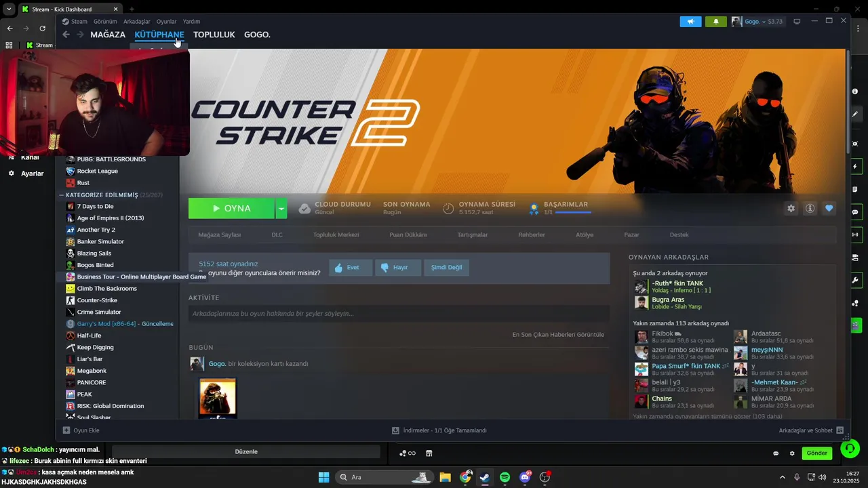Click Gönder send chat button

pyautogui.click(x=816, y=453)
